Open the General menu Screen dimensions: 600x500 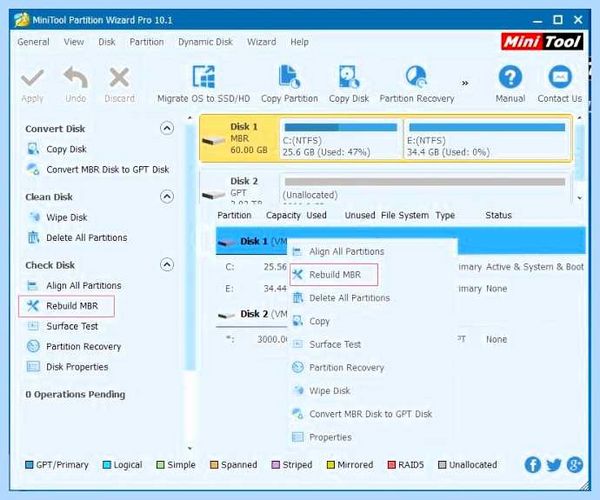(33, 42)
